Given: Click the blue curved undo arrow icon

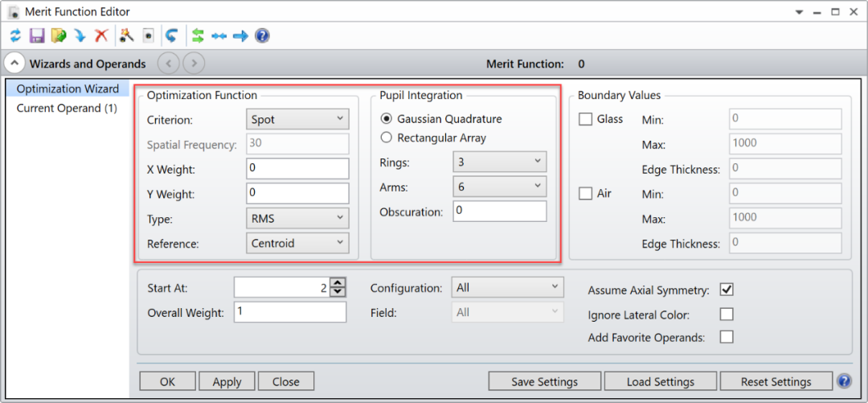Looking at the screenshot, I should [x=171, y=36].
